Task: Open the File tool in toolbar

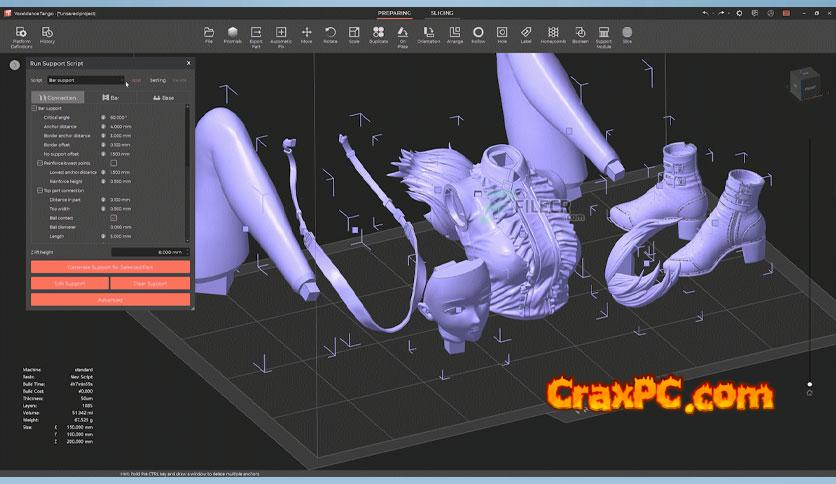Action: pos(209,36)
